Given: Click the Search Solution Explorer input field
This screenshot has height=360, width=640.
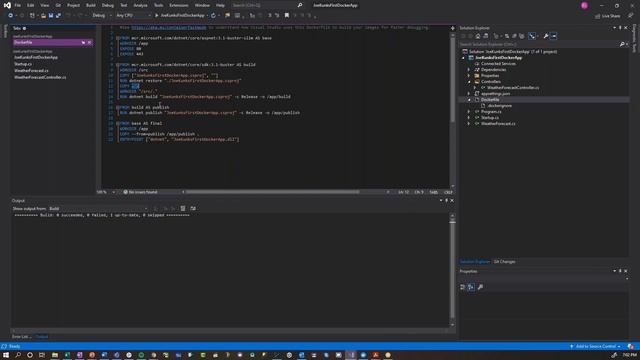Looking at the screenshot, I should [539, 44].
